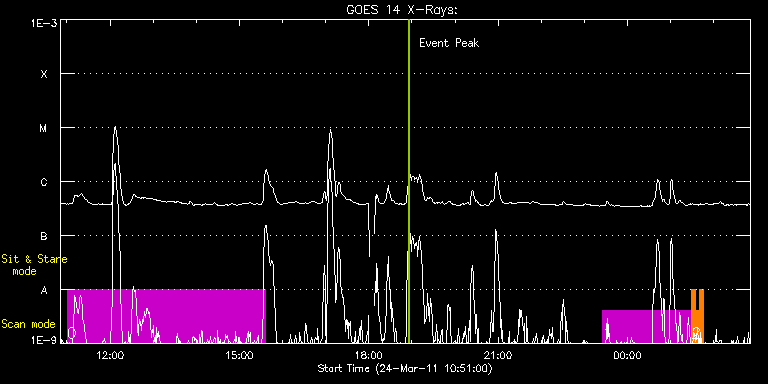Screen dimensions: 768x384
Task: Click the X class axis label
Action: coord(44,74)
